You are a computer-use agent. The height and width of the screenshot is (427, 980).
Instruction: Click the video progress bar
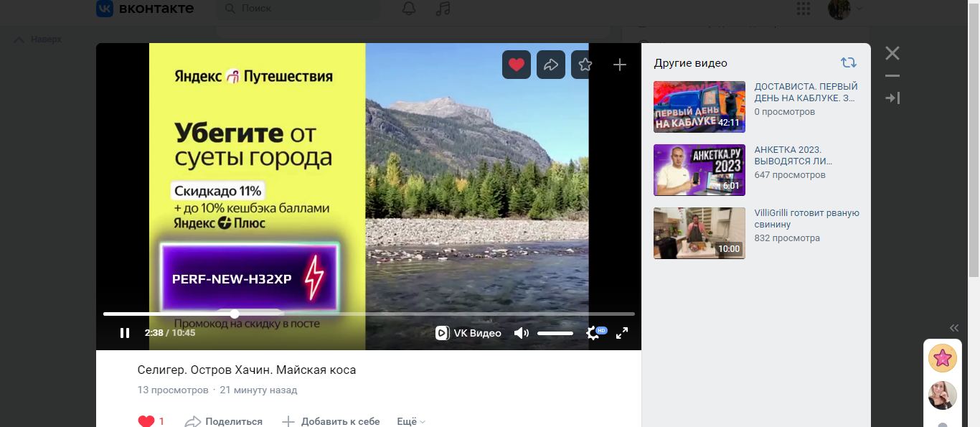point(369,314)
